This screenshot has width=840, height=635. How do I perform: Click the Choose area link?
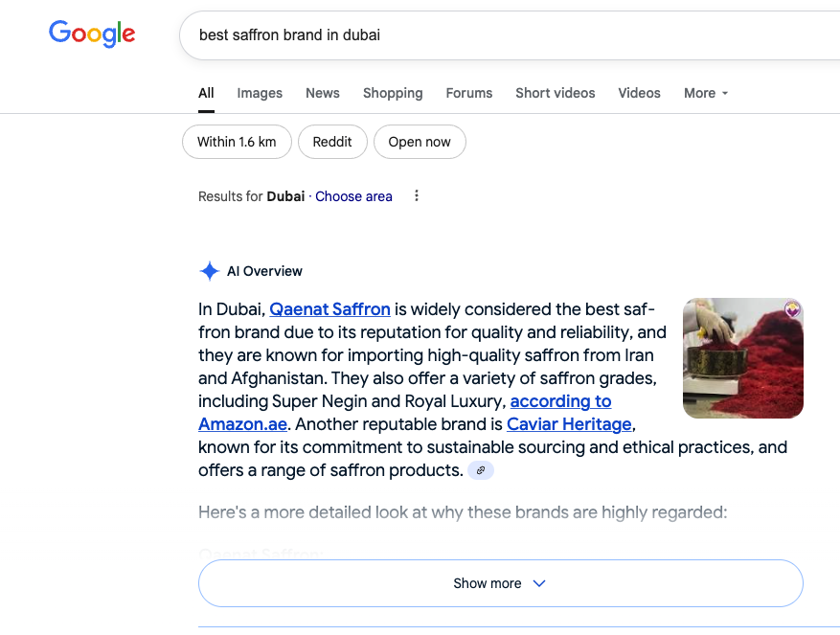(x=353, y=196)
